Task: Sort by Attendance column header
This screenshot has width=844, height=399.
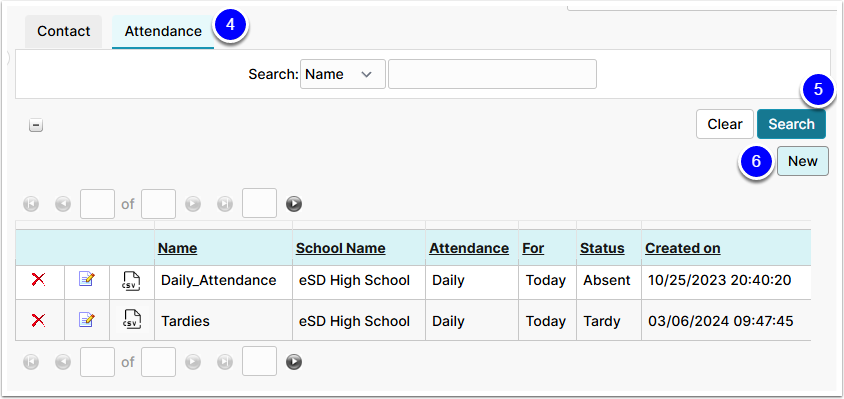Action: click(x=469, y=248)
